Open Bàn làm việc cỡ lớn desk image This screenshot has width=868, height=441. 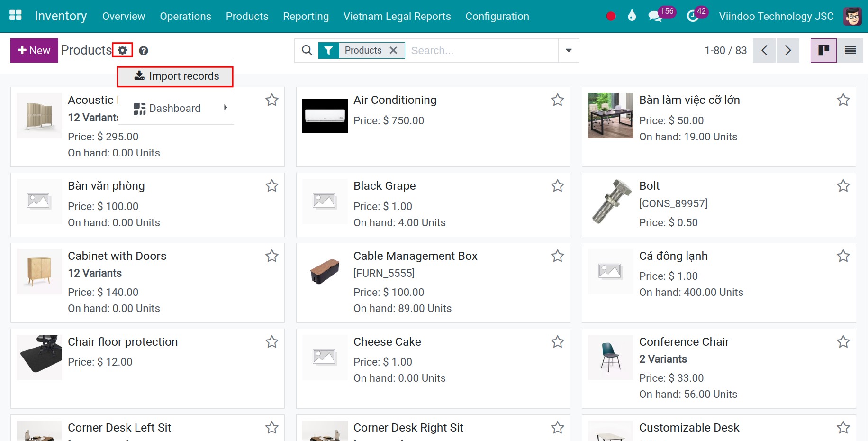[611, 116]
